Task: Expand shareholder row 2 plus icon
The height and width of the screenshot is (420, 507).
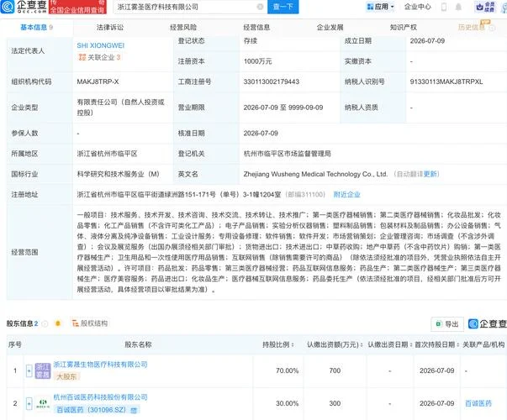Action: click(29, 403)
